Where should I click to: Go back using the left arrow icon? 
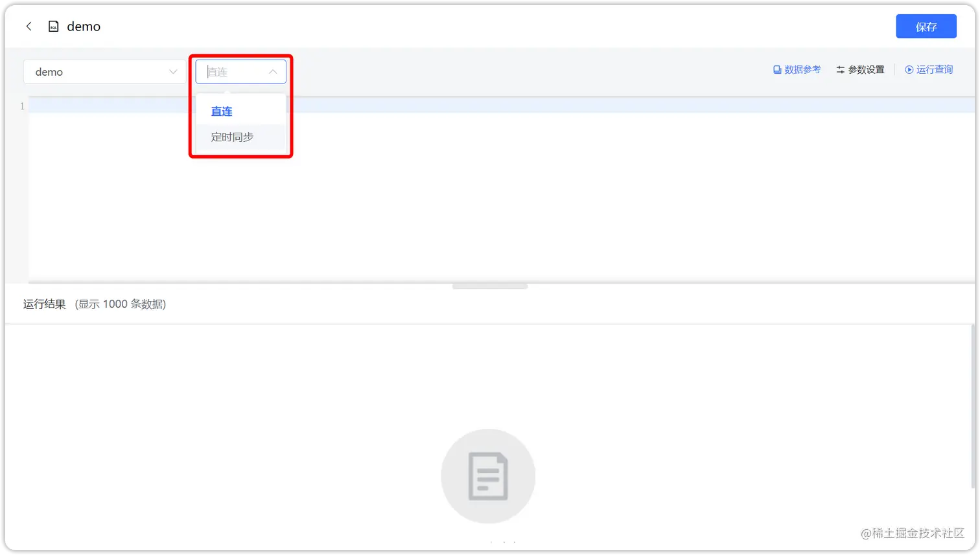(29, 27)
